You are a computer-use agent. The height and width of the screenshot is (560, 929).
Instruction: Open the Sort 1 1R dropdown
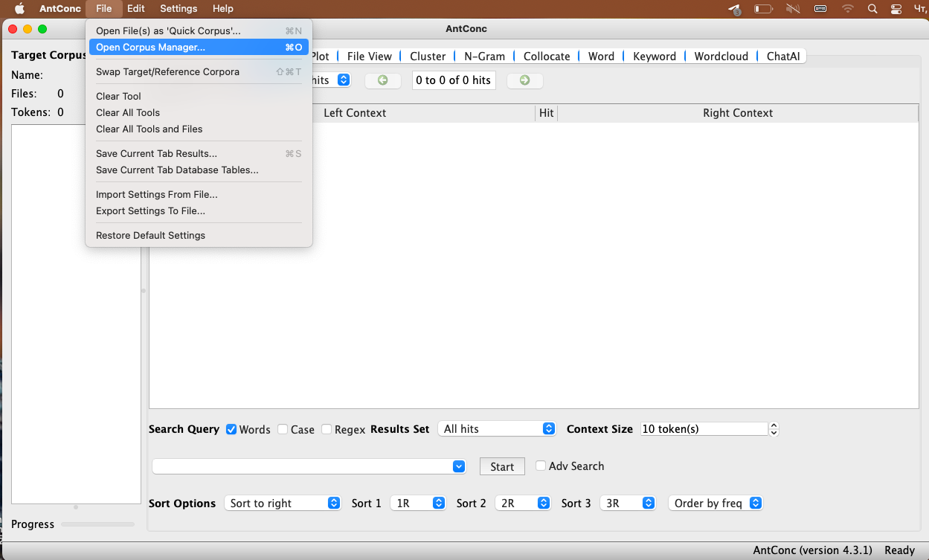(x=418, y=503)
